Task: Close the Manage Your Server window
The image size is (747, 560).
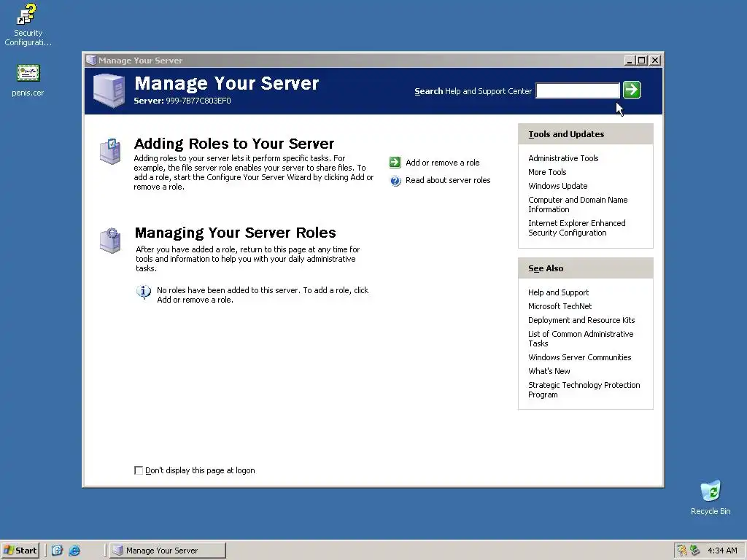Action: point(656,61)
